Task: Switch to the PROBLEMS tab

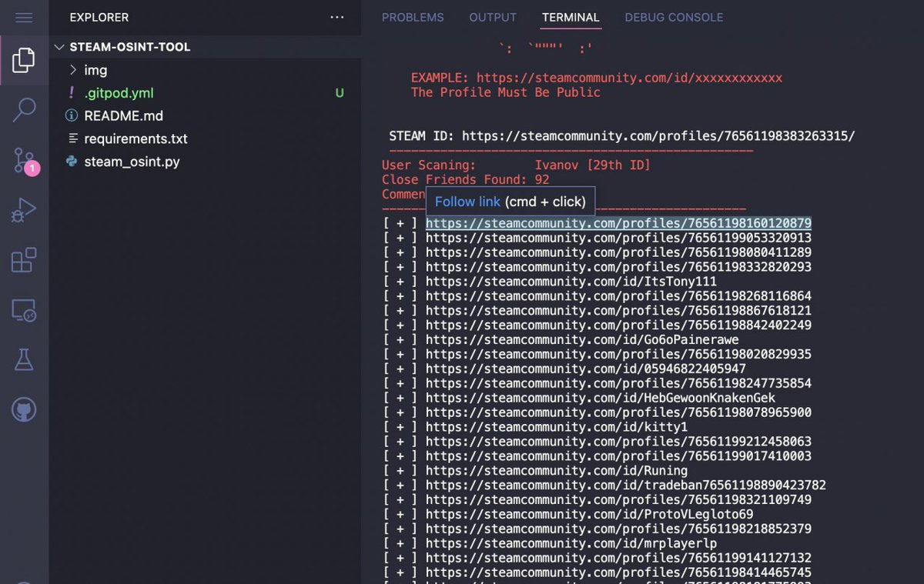Action: [413, 17]
